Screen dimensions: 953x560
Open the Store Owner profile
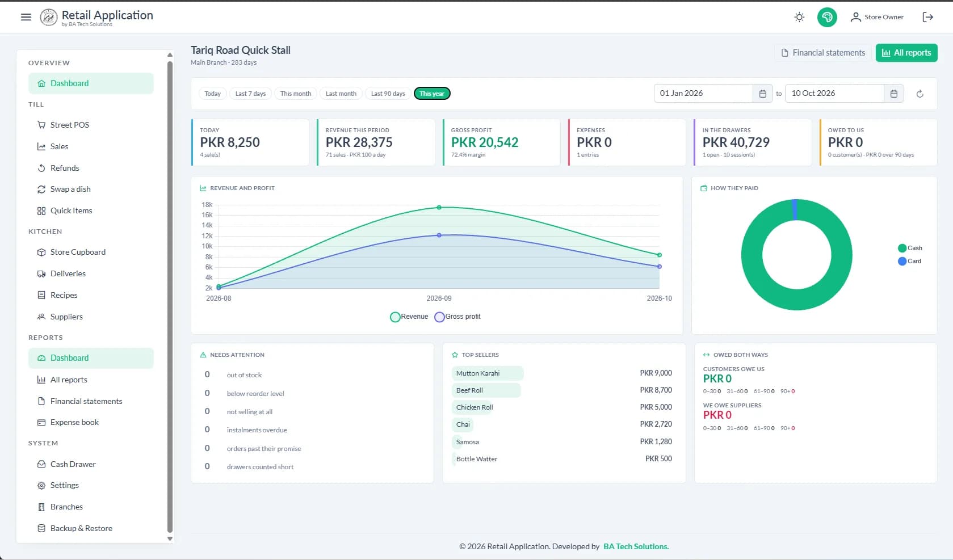pos(877,17)
